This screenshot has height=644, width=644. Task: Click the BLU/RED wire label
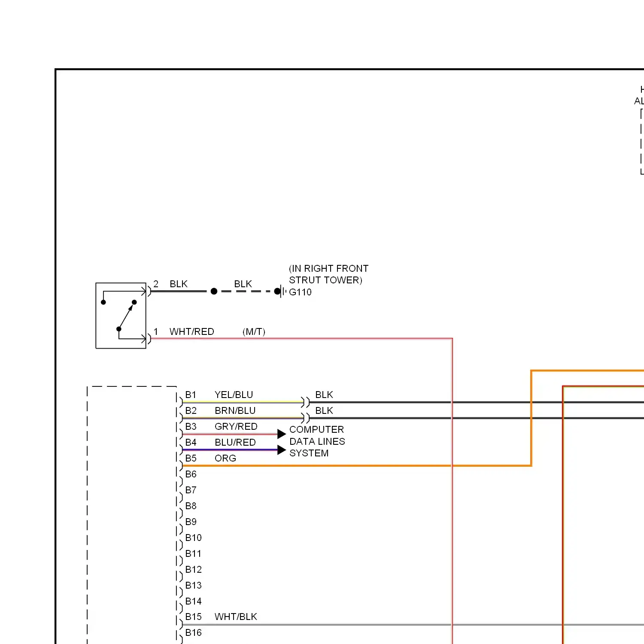[x=235, y=442]
